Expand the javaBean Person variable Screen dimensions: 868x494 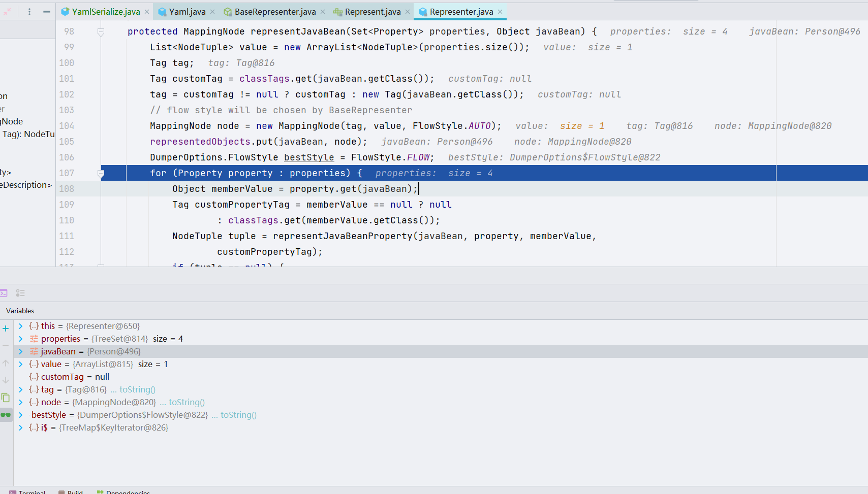(x=20, y=351)
